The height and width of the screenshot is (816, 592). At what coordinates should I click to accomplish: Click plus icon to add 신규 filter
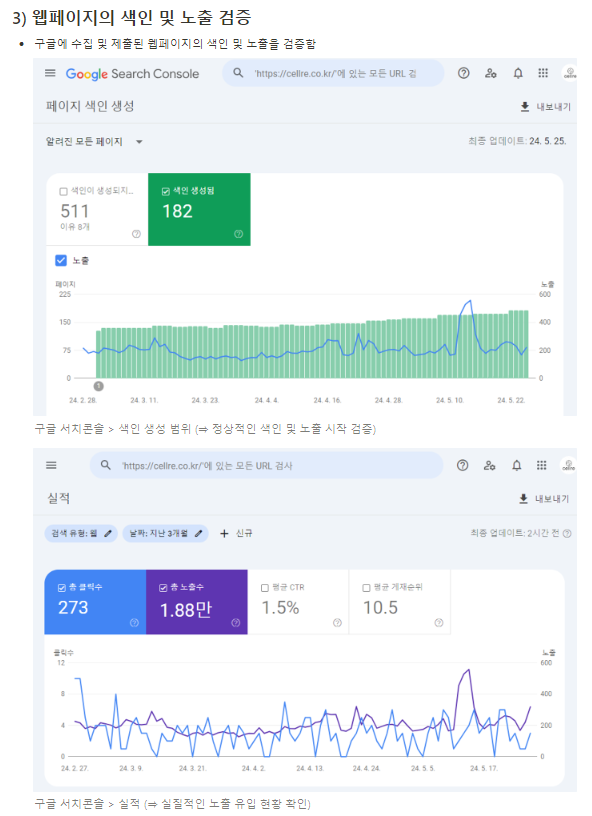(224, 533)
